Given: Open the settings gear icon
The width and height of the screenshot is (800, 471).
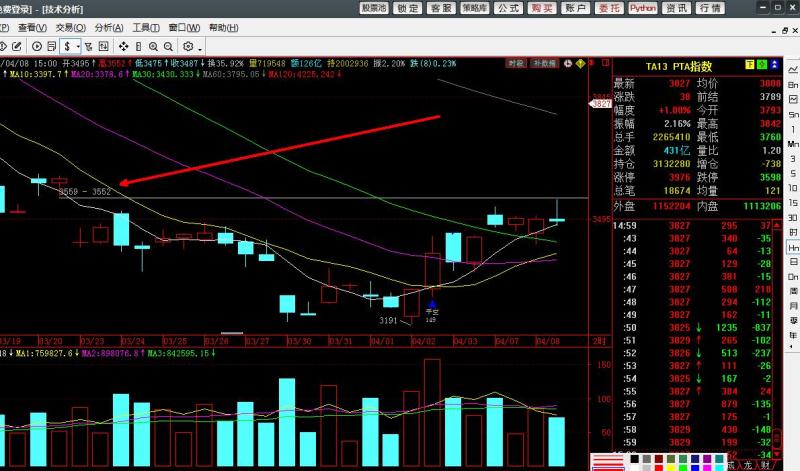Looking at the screenshot, I should click(188, 46).
